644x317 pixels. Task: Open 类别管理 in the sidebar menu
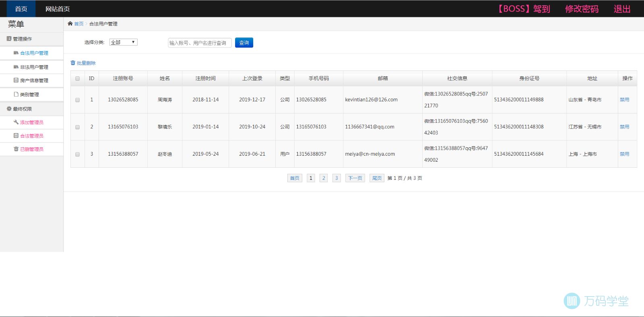point(29,95)
